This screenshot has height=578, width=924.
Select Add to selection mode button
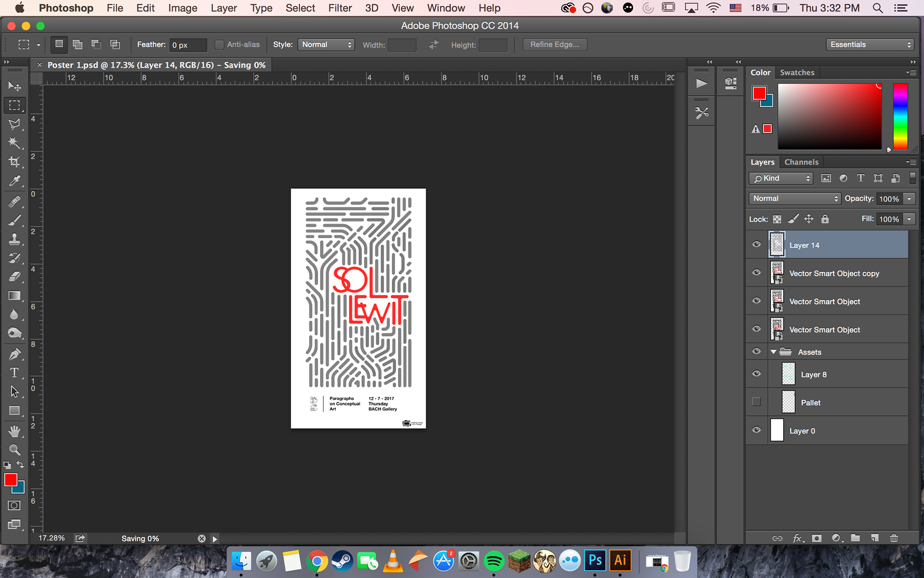pos(77,45)
